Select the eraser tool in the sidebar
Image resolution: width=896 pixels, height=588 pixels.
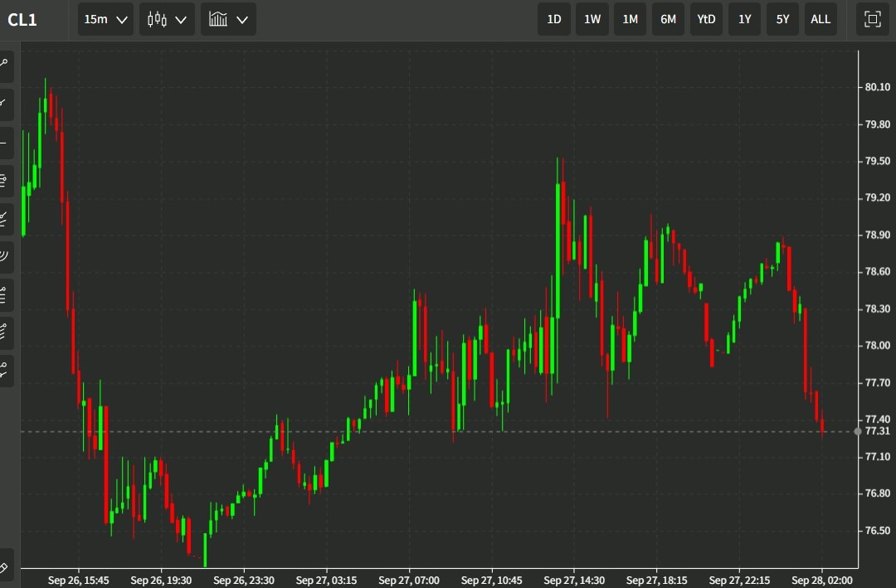[x=4, y=568]
